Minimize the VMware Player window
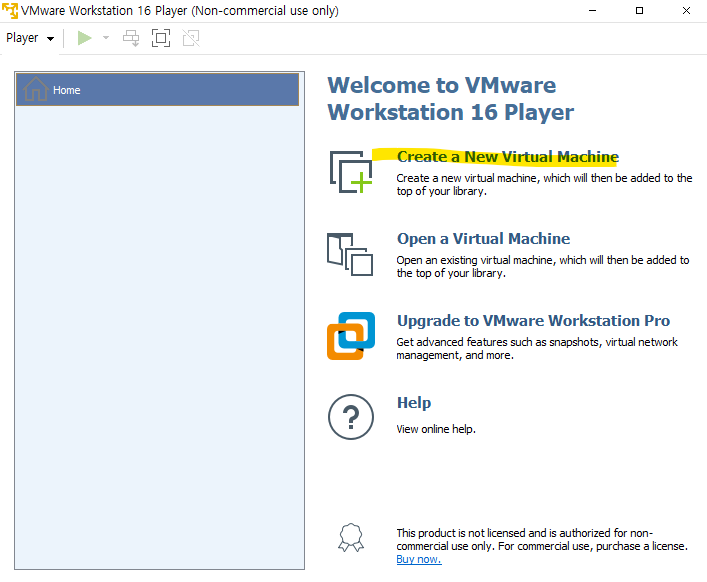This screenshot has width=707, height=582. (592, 10)
